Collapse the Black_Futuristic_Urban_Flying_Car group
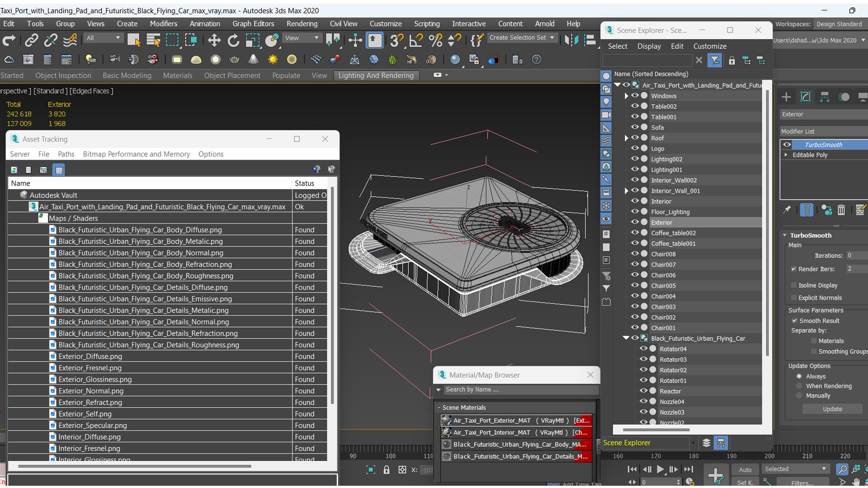Image resolution: width=868 pixels, height=488 pixels. 626,338
